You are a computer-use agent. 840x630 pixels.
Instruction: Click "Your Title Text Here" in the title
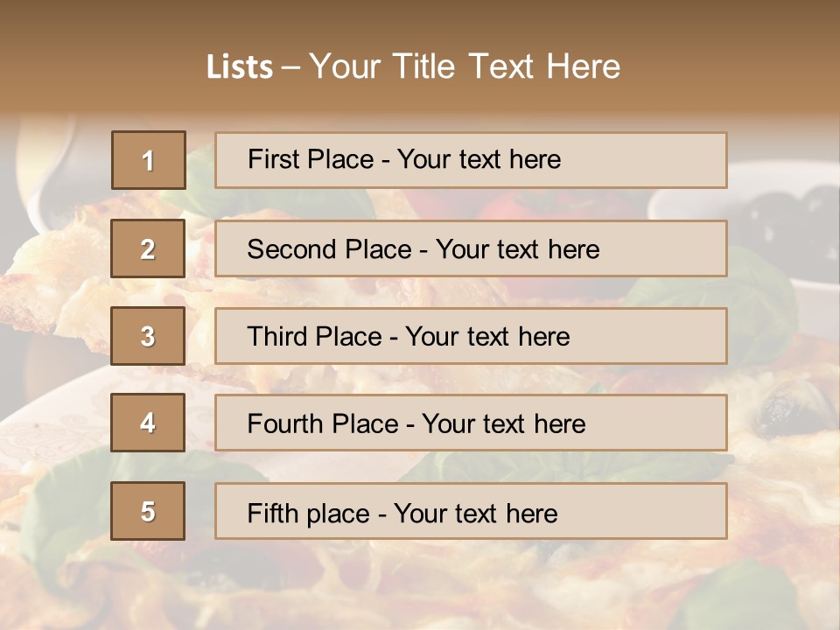coord(465,66)
